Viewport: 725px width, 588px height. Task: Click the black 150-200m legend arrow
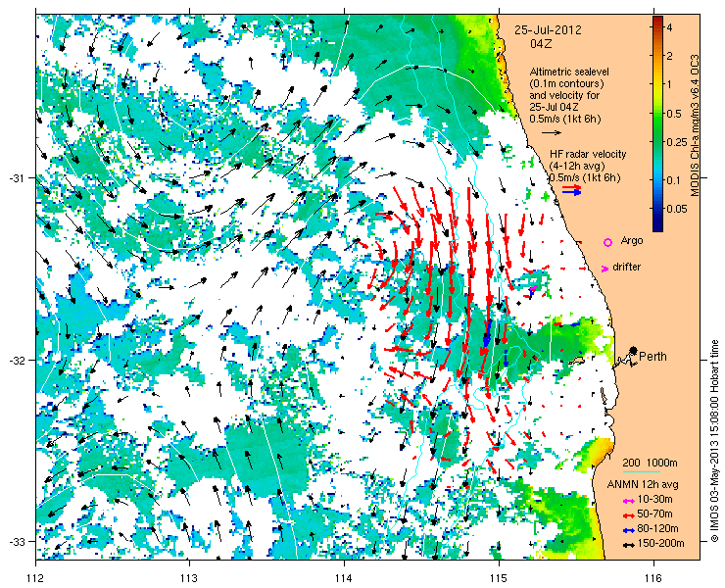click(627, 545)
